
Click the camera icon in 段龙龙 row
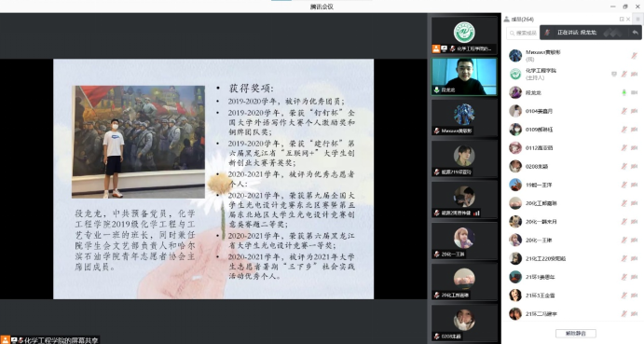tap(634, 92)
